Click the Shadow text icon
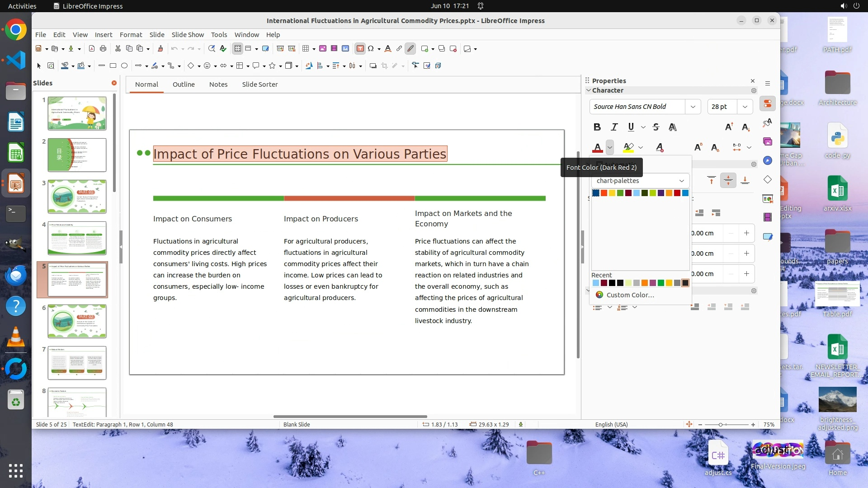 673,127
